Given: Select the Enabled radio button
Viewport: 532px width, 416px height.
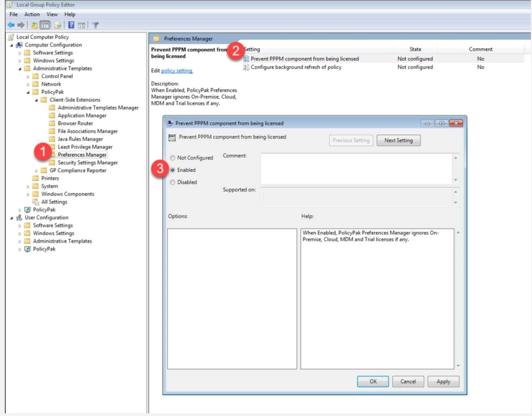Looking at the screenshot, I should 173,170.
